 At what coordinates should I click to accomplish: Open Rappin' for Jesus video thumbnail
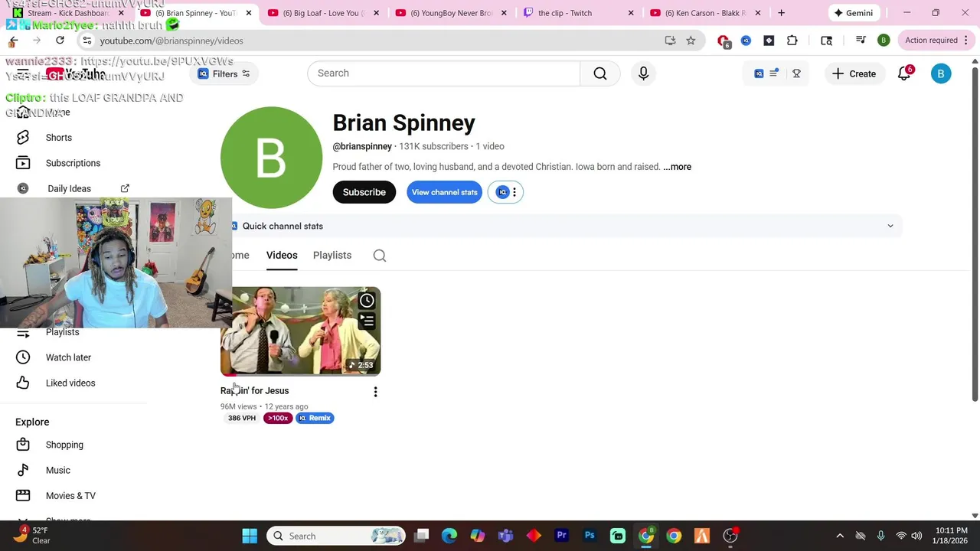[x=300, y=331]
